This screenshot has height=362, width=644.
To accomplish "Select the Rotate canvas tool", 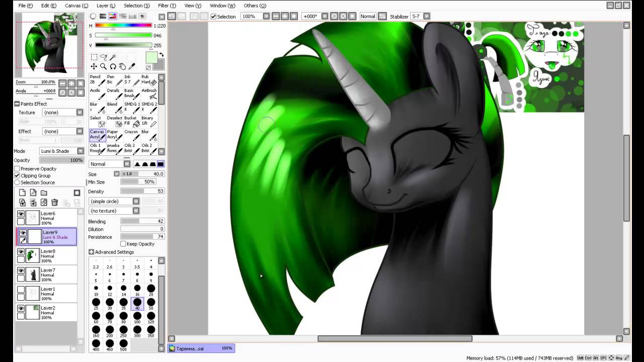I will [x=113, y=66].
